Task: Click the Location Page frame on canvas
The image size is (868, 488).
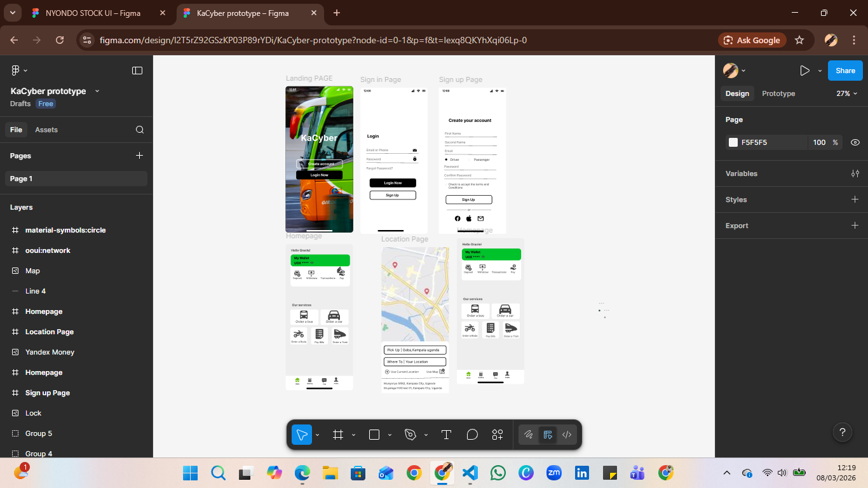Action: (x=415, y=320)
